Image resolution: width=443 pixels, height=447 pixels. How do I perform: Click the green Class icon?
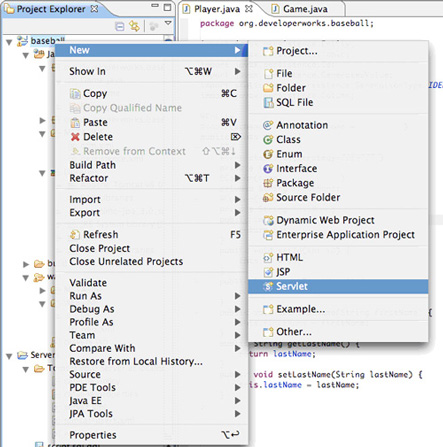tap(268, 140)
